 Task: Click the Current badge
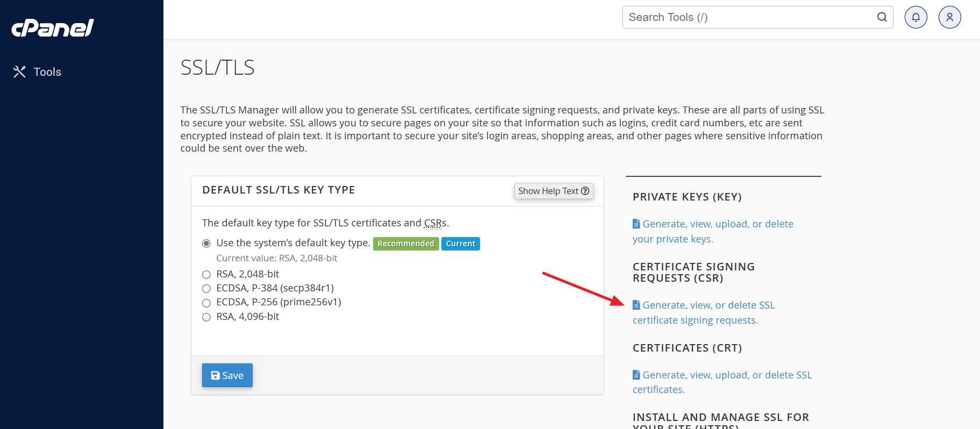pos(461,244)
